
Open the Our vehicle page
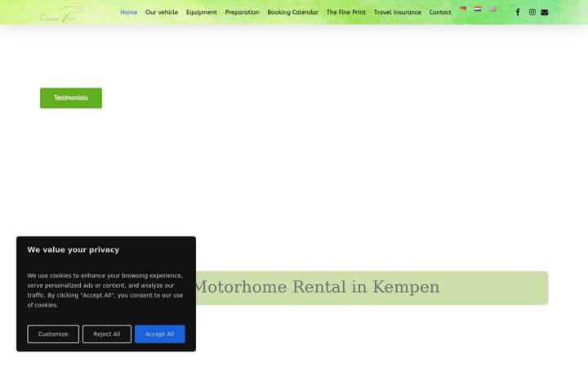tap(162, 12)
